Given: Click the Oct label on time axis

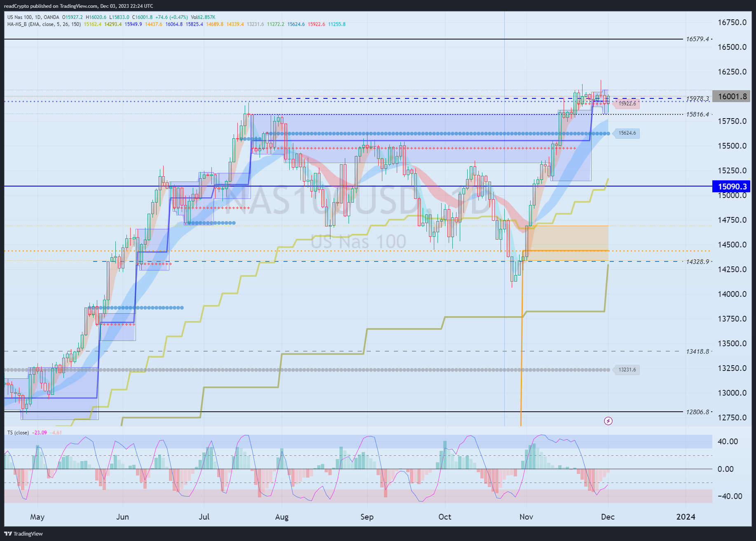Looking at the screenshot, I should (x=445, y=517).
